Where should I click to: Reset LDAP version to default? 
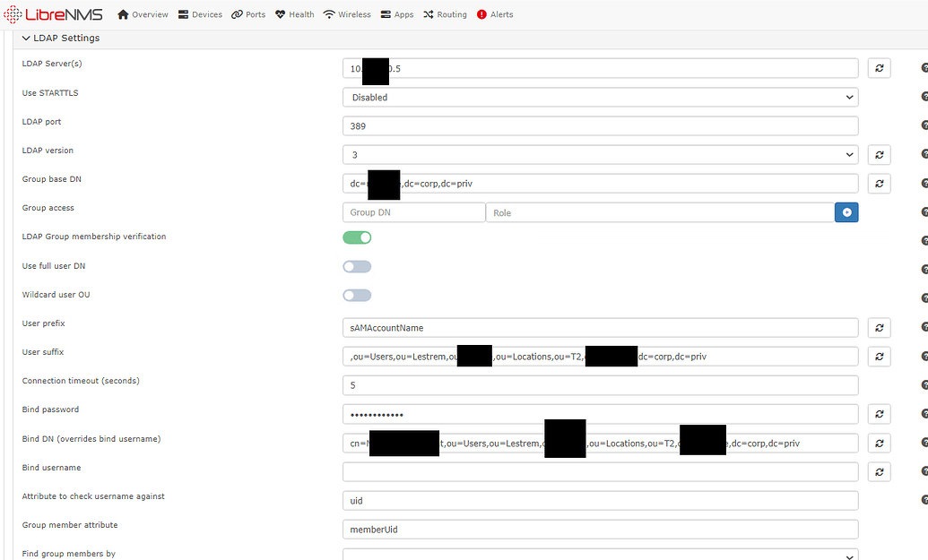point(879,155)
